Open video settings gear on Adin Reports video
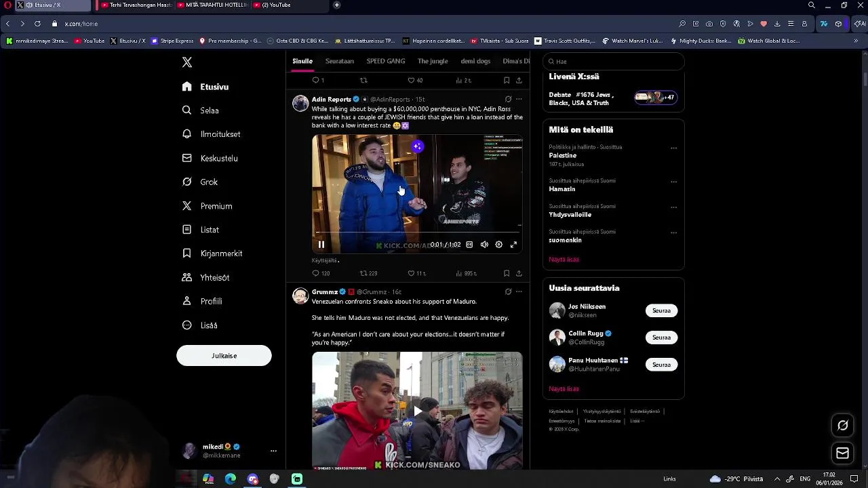This screenshot has width=868, height=488. [498, 245]
